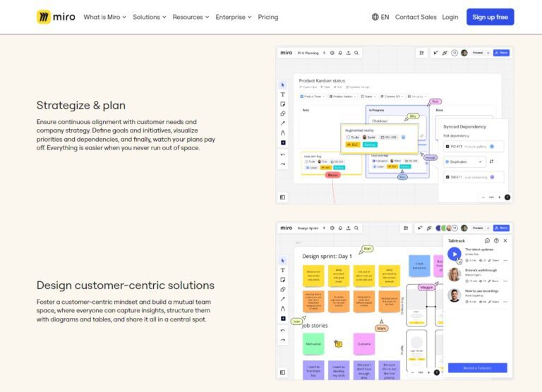Select the To do radio on Augmented reality card
The width and height of the screenshot is (542, 392).
coord(348,137)
